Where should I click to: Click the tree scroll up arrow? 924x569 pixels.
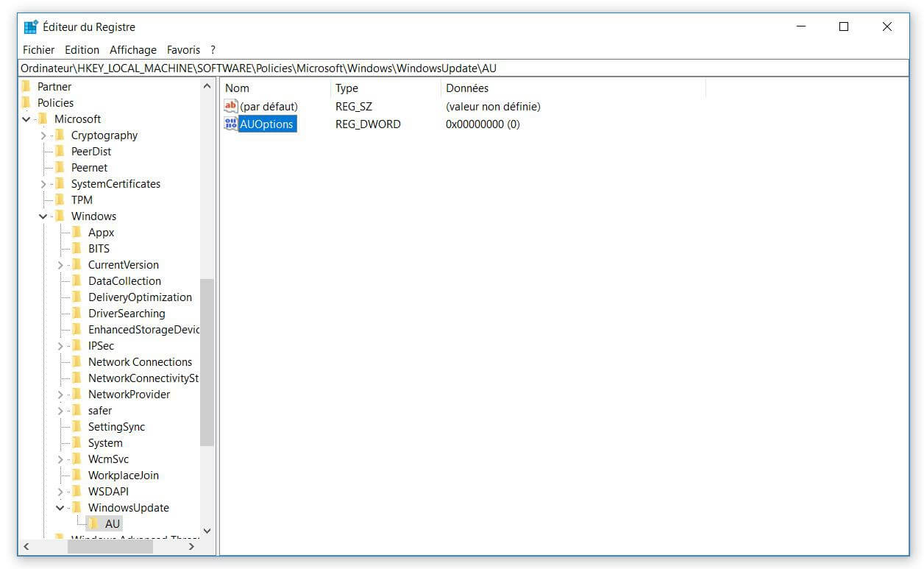[x=207, y=86]
